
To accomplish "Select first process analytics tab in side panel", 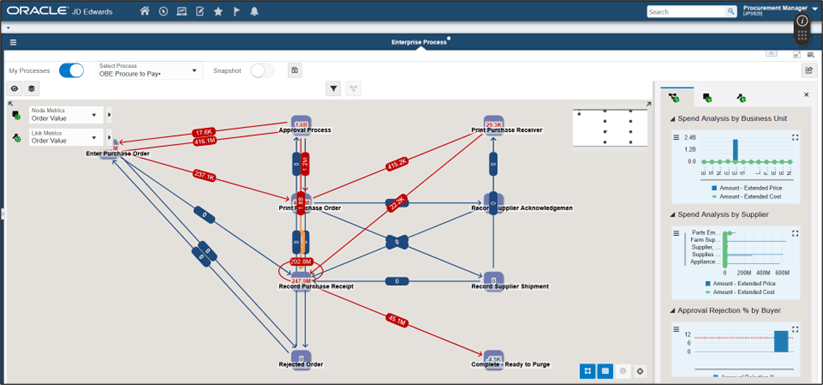I will [674, 97].
